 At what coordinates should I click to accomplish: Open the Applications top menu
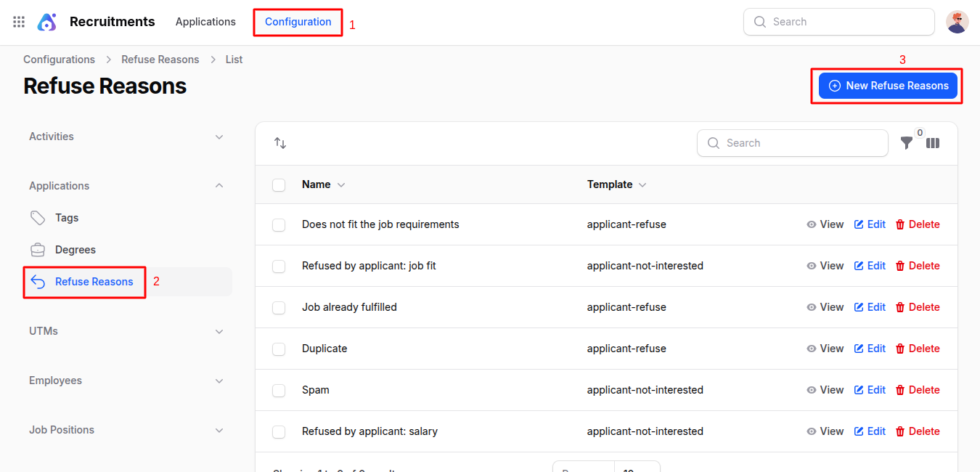click(x=205, y=22)
